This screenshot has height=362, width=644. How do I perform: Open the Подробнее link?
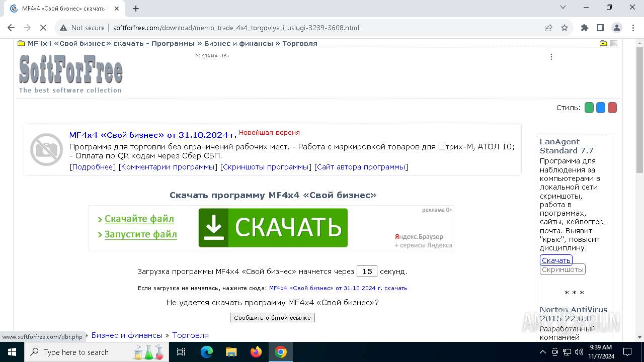(93, 167)
